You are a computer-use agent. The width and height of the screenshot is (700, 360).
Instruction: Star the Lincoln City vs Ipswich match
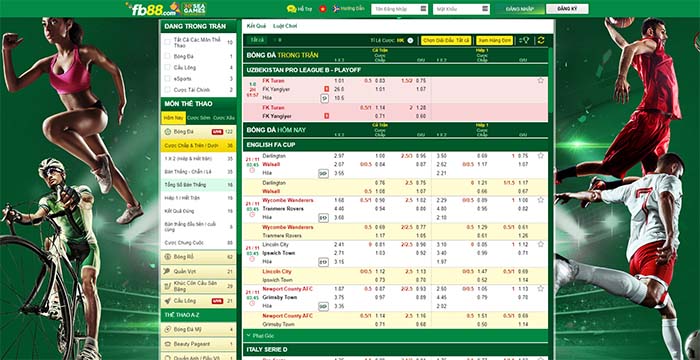[x=541, y=244]
